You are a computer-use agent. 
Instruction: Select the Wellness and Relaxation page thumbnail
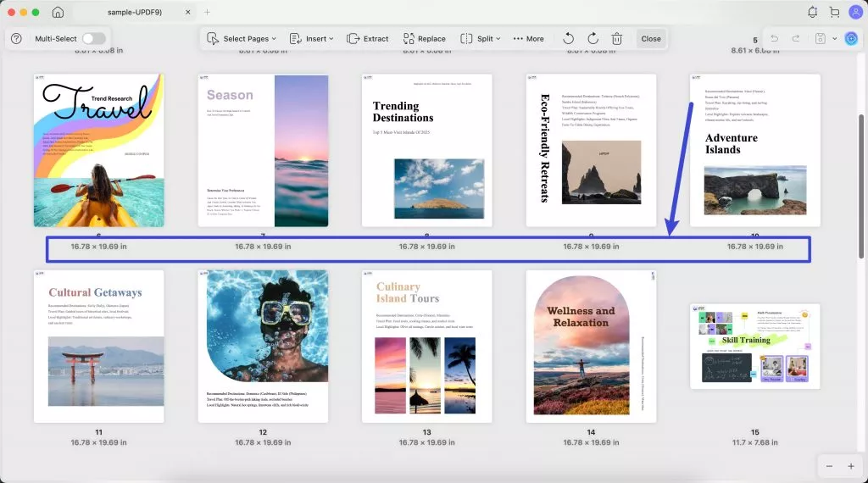591,347
